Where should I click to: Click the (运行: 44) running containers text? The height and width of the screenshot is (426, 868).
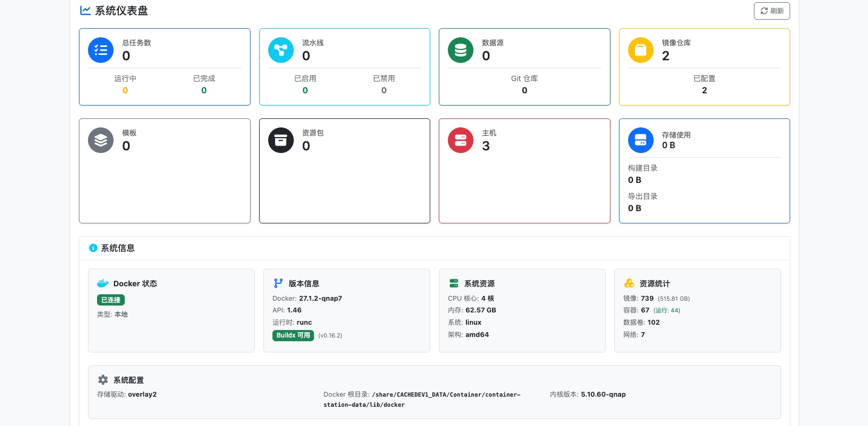667,311
